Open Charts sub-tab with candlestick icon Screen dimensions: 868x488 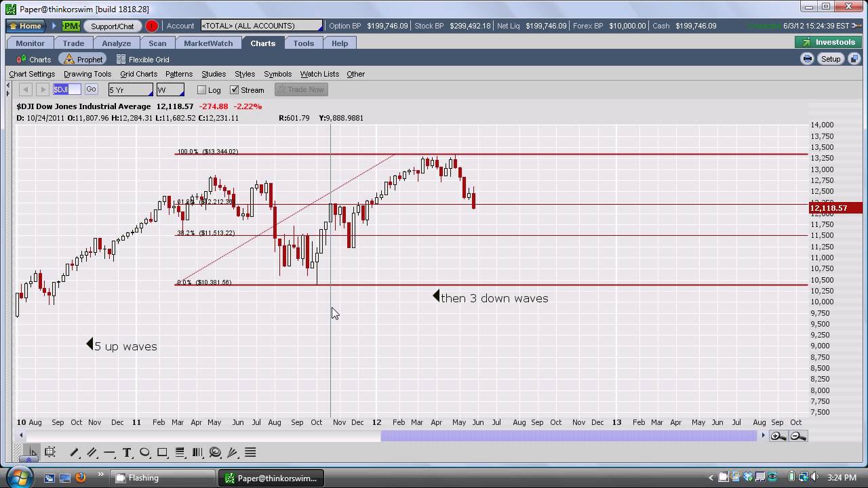pos(34,60)
